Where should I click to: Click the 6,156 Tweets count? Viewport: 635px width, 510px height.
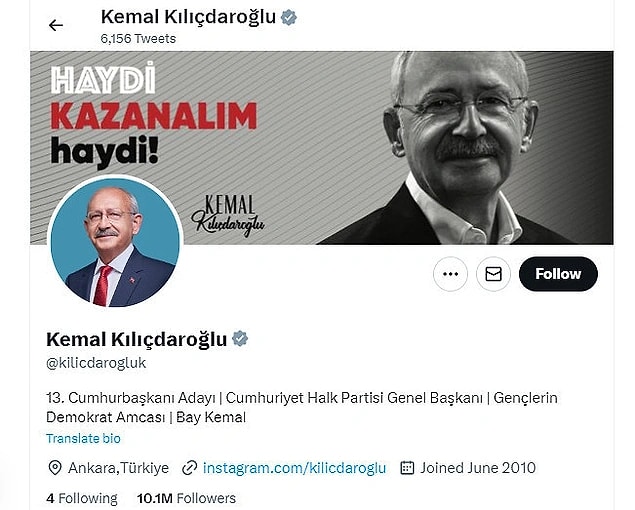click(x=138, y=38)
